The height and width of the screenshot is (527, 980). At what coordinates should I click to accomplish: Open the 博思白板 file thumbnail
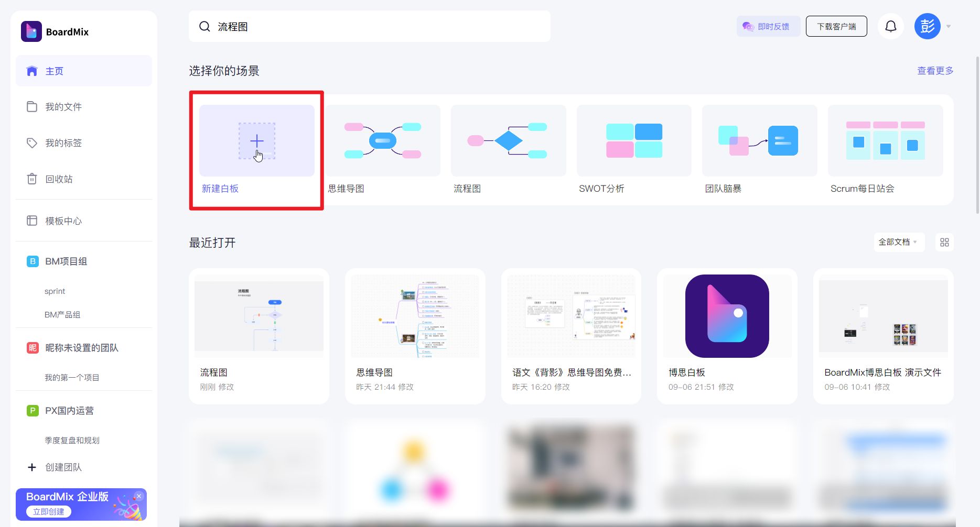point(727,316)
